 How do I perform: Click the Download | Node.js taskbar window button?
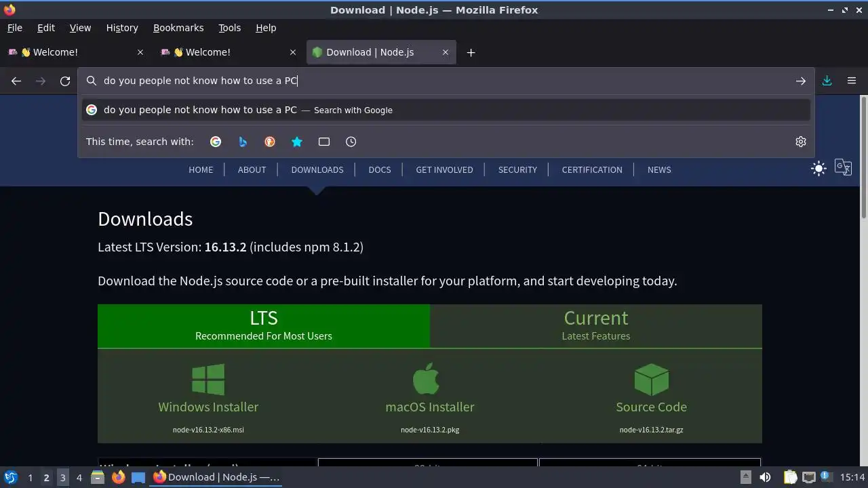click(x=216, y=477)
